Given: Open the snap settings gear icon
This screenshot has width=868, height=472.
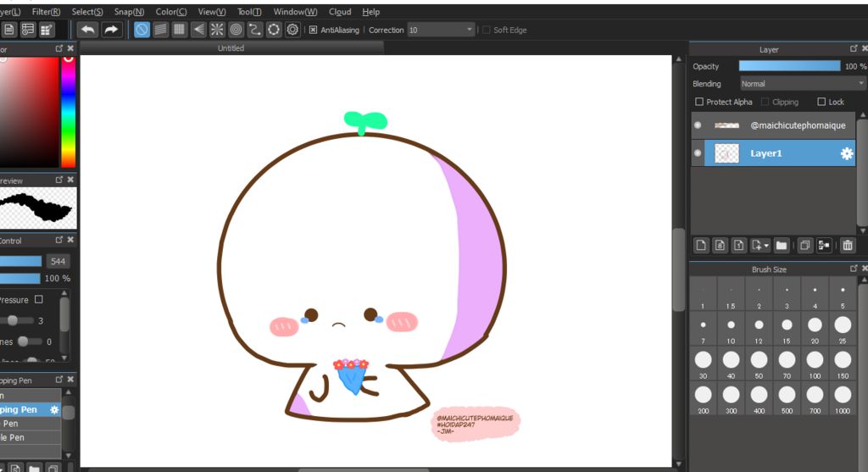Looking at the screenshot, I should pyautogui.click(x=292, y=30).
